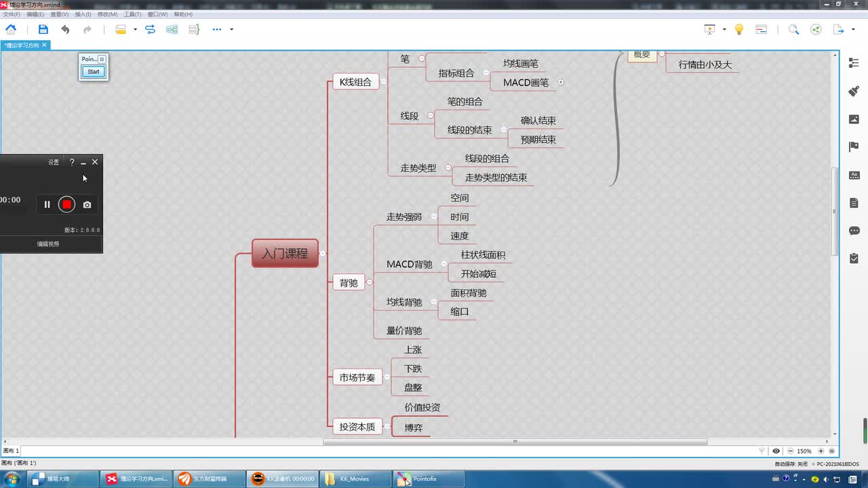The height and width of the screenshot is (488, 868).
Task: Insert a boundary using the toolbar icon
Action: [x=172, y=29]
